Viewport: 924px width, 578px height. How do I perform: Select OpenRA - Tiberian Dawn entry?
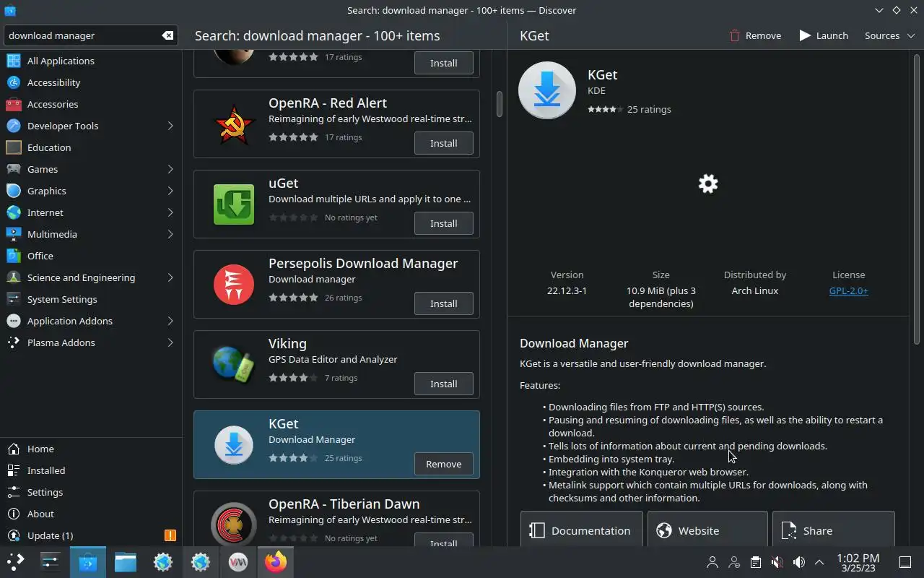[x=336, y=519]
